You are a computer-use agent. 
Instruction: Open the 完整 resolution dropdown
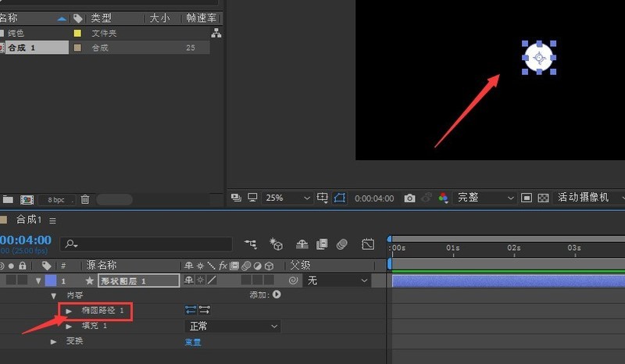tap(484, 198)
